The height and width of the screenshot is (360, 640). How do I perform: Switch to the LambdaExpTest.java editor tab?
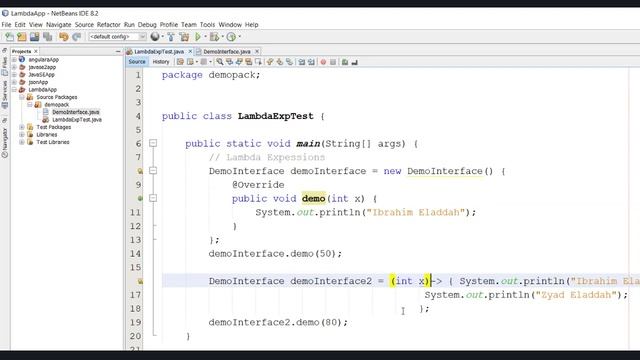click(x=159, y=51)
